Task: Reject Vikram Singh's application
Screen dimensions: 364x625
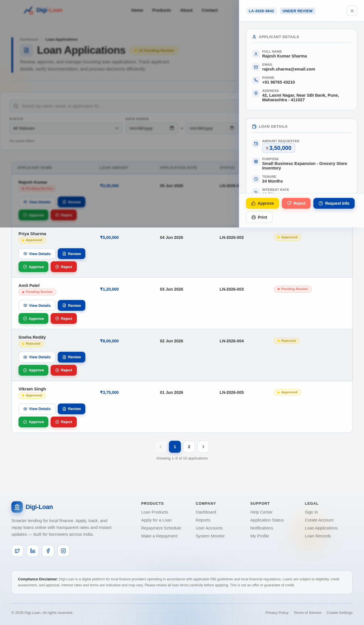Action: 64,422
